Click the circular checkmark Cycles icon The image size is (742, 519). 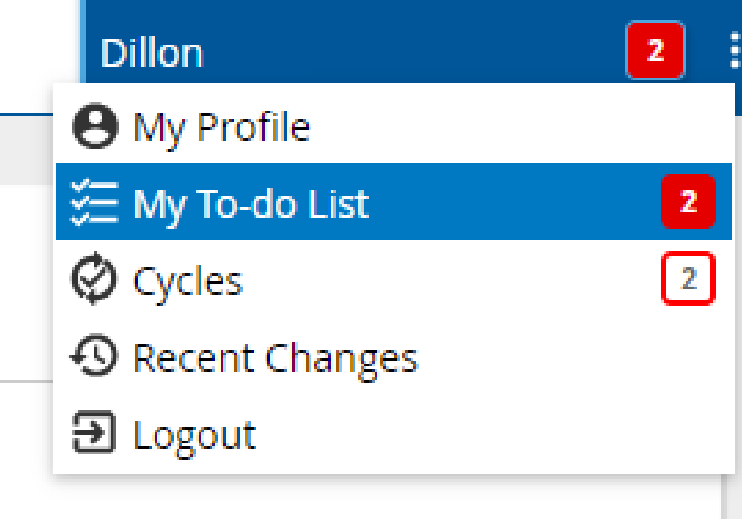coord(95,281)
